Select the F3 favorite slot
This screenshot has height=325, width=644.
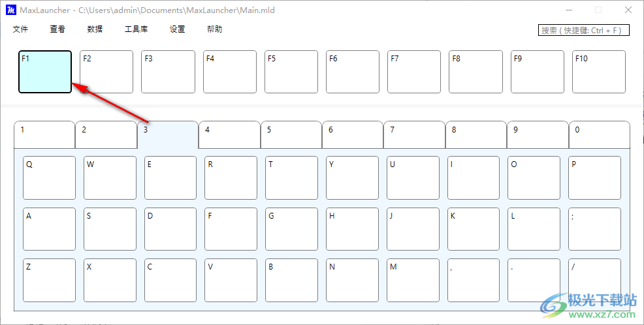tap(168, 72)
